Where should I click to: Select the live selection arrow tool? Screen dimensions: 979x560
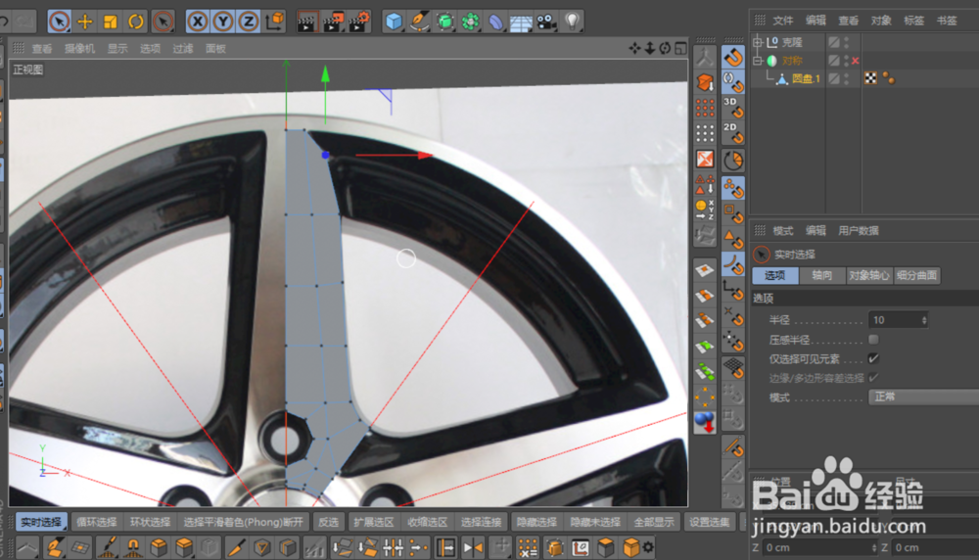tap(59, 22)
